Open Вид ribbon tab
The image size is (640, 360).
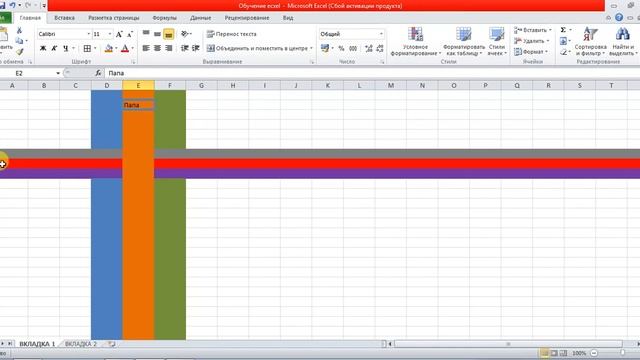click(288, 18)
